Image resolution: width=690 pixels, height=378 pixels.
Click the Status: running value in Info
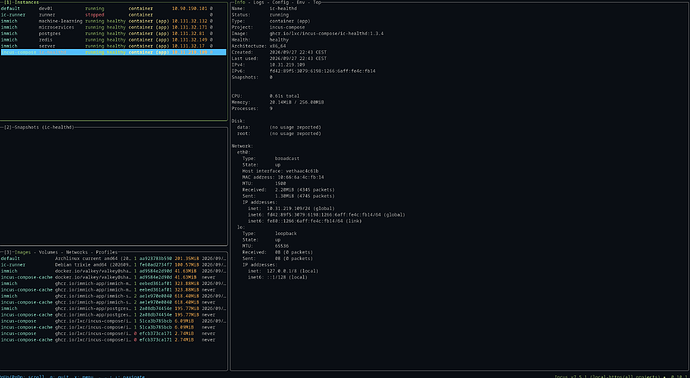[x=279, y=15]
